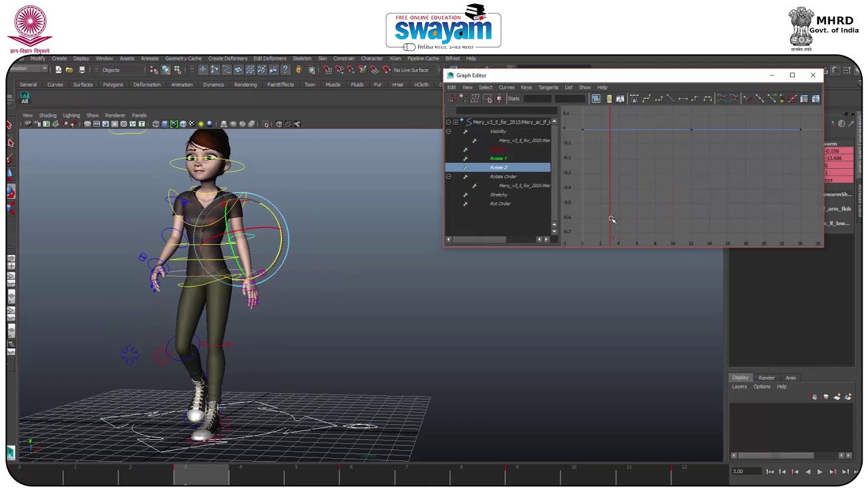The width and height of the screenshot is (868, 488).
Task: Select the Rotate Z channel row
Action: click(498, 167)
